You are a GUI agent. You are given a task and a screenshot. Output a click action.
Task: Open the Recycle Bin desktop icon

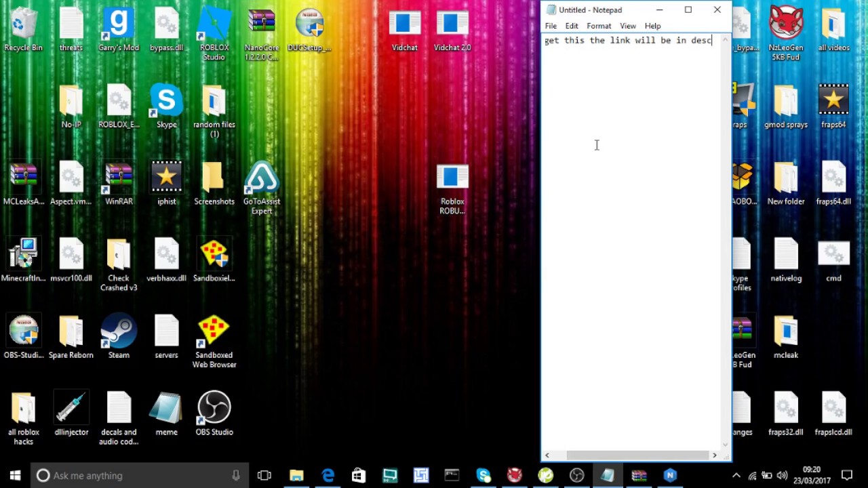pyautogui.click(x=23, y=30)
